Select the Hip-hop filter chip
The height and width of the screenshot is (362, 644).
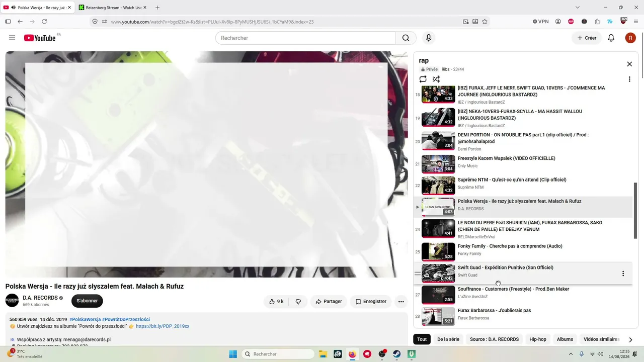538,339
